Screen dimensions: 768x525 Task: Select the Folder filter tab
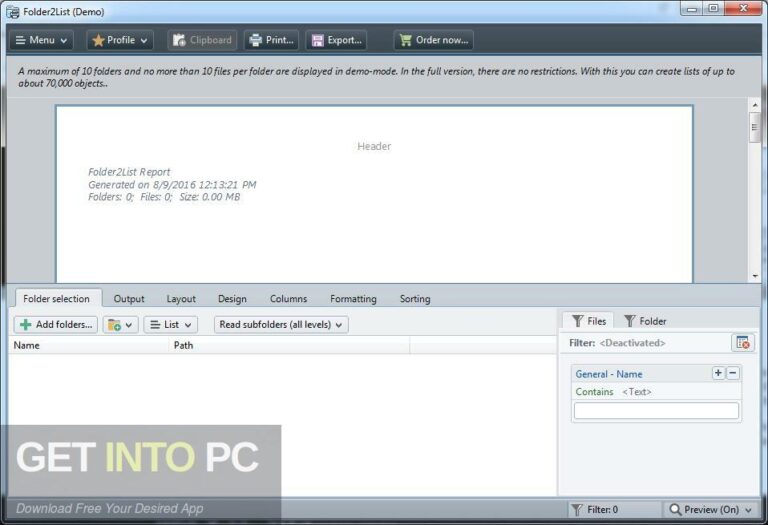(x=645, y=321)
